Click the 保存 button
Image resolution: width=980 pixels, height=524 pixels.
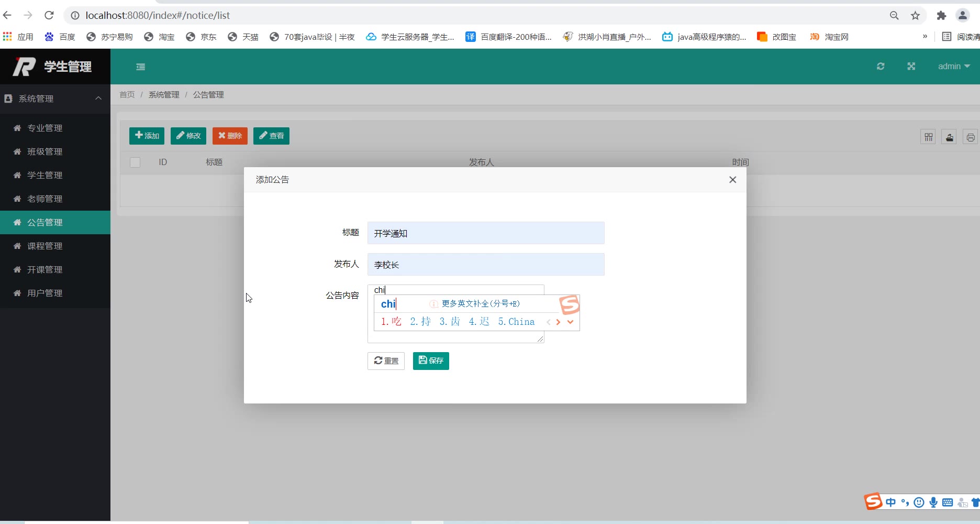coord(431,361)
